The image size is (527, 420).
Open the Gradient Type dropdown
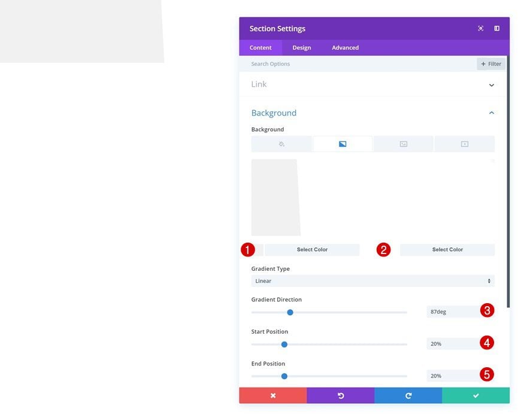(372, 281)
